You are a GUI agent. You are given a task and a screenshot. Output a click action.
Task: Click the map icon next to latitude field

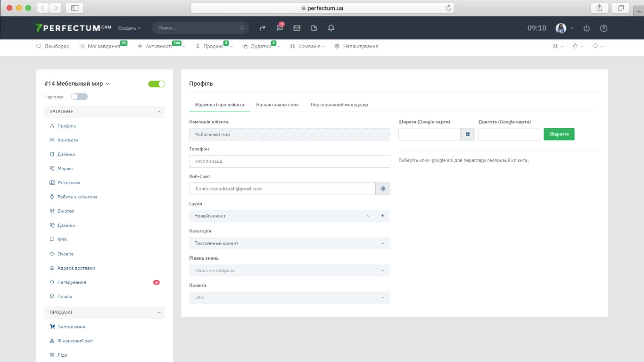468,134
